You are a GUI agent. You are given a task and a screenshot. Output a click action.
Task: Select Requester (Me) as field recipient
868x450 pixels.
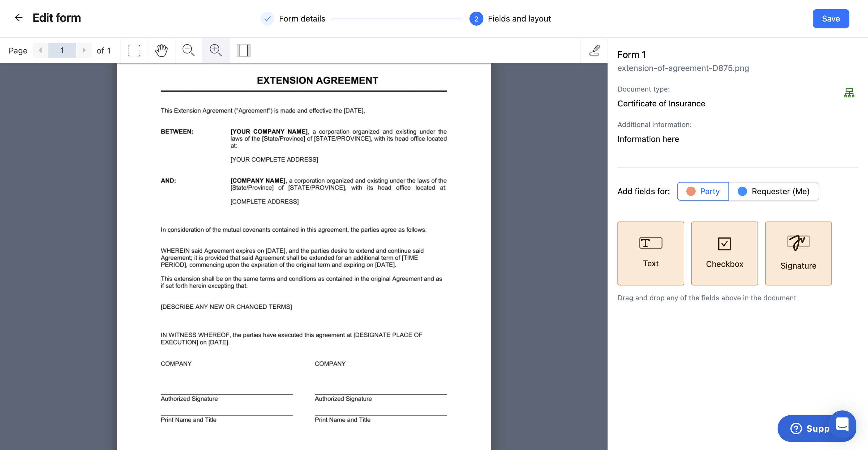pyautogui.click(x=773, y=192)
